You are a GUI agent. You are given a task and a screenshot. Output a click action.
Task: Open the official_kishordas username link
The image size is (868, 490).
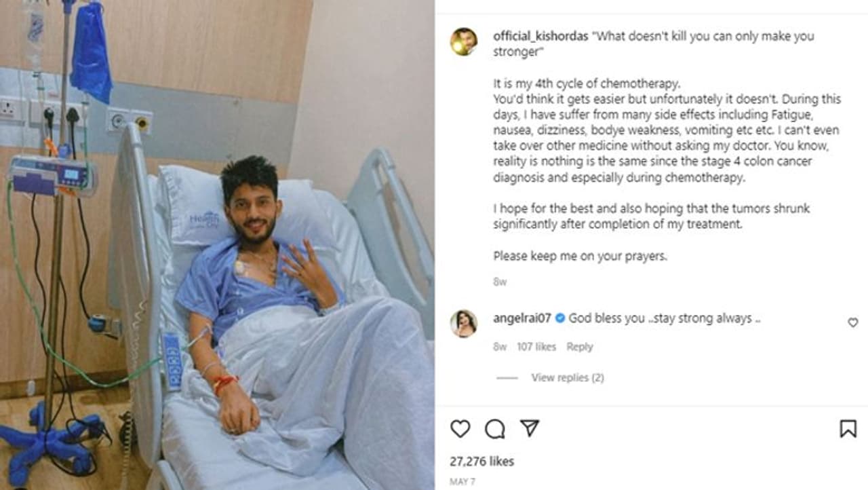point(540,36)
